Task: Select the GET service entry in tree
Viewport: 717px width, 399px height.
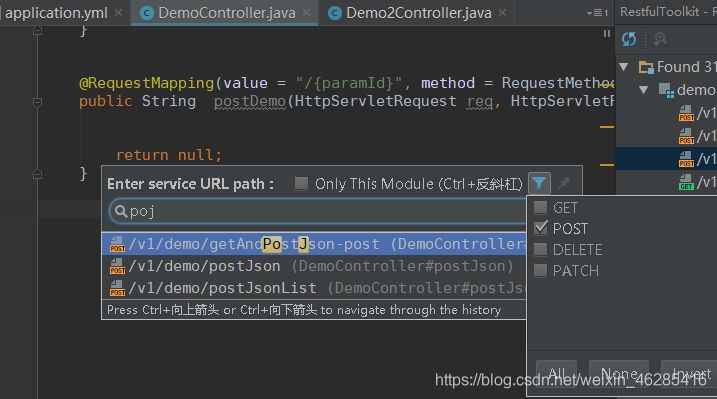Action: (697, 182)
